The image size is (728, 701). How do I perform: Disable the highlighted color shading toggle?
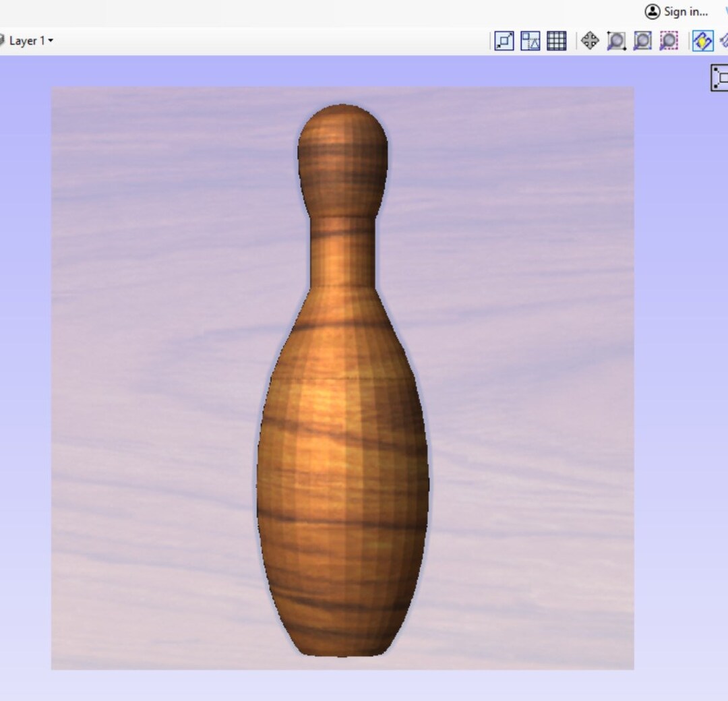(703, 41)
